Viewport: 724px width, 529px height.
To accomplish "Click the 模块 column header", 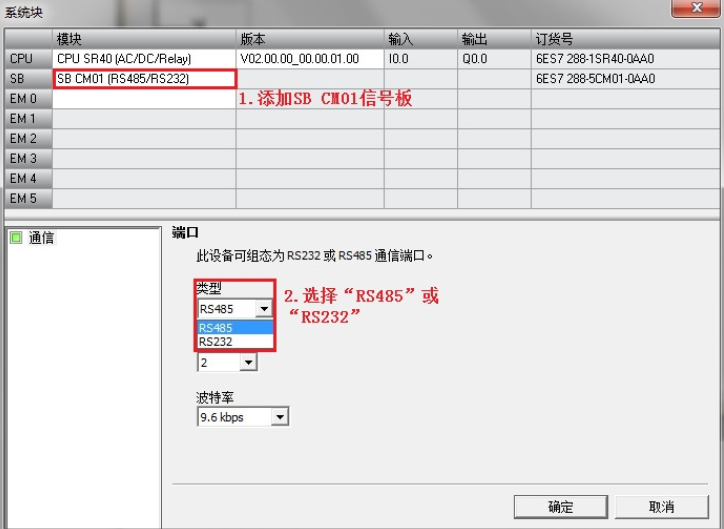I will coord(144,39).
